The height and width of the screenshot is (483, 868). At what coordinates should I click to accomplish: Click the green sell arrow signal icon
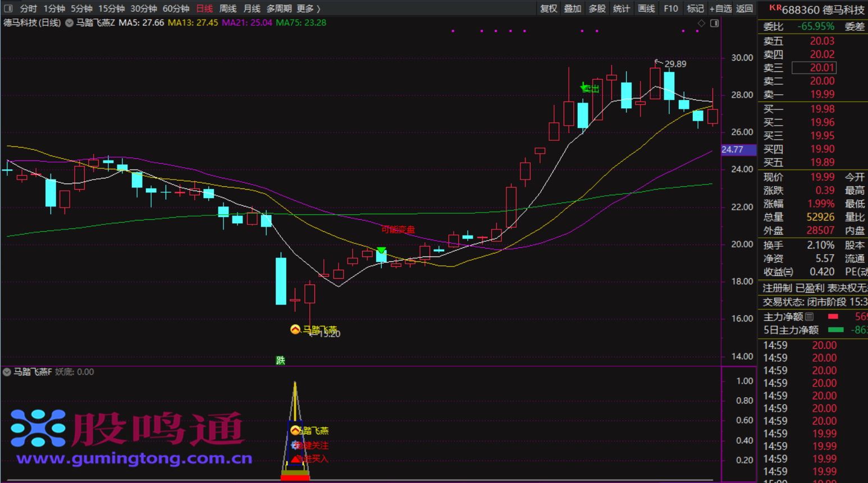tap(584, 87)
